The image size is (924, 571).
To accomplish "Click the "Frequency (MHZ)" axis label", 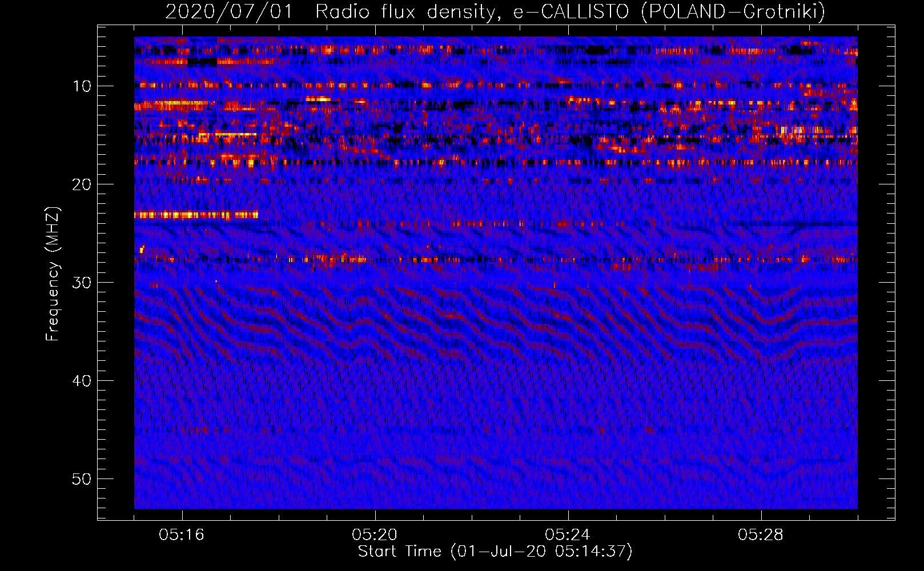I will click(x=53, y=274).
